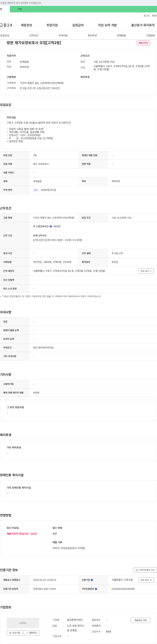
Task: Jump to 모집요강 section tab
Action: (x=5, y=35)
